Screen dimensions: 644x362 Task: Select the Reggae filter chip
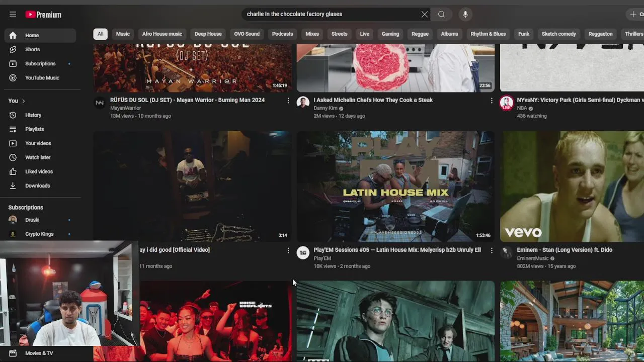(x=420, y=34)
